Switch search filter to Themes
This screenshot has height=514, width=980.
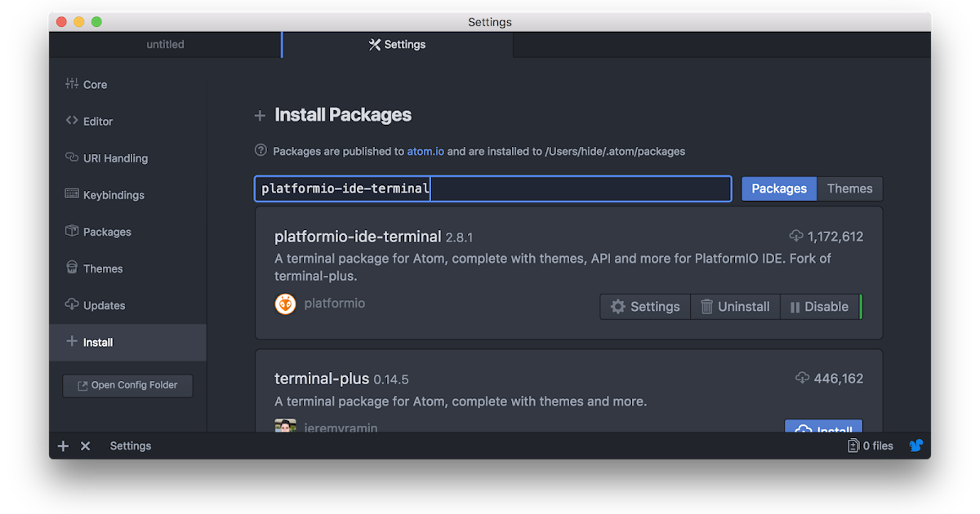click(849, 188)
